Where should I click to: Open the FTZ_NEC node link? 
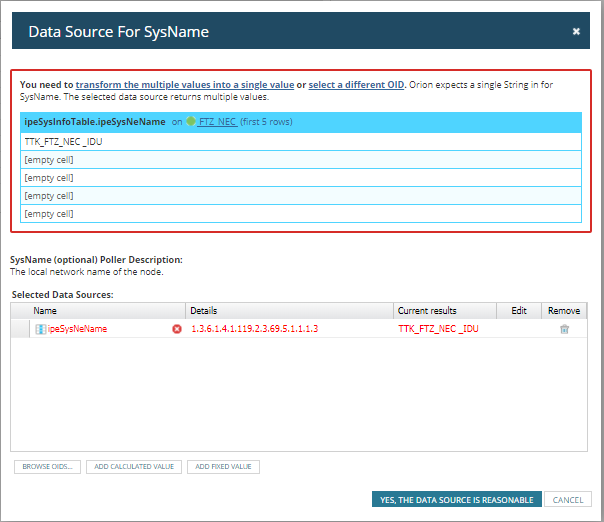[x=217, y=122]
